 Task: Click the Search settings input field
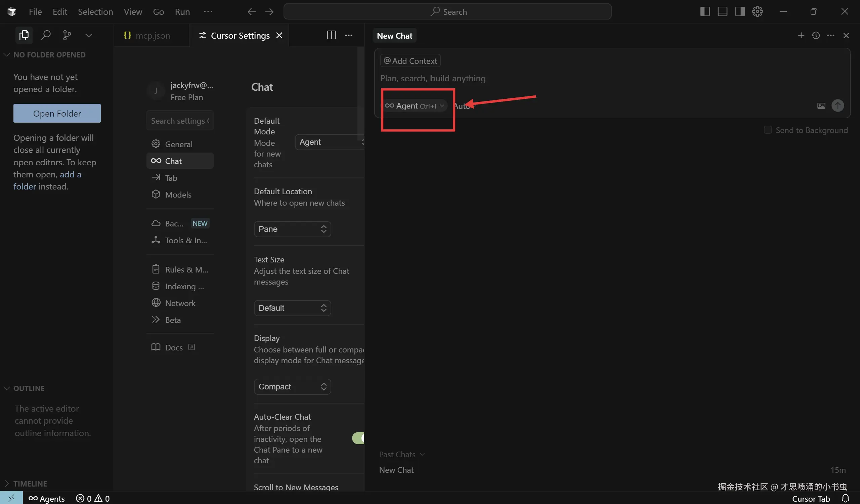(179, 121)
